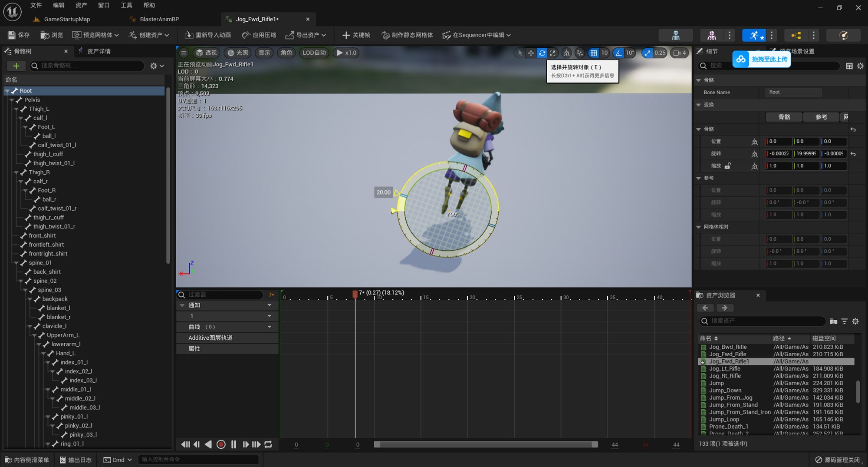Switch to 资产详情 asset details tab

(99, 51)
